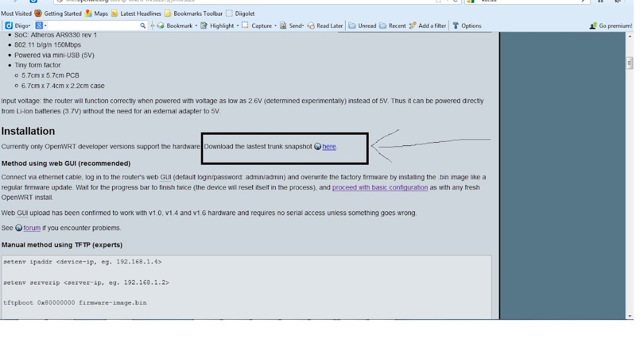This screenshot has width=644, height=338.
Task: Open the Recent folder
Action: pyautogui.click(x=392, y=26)
